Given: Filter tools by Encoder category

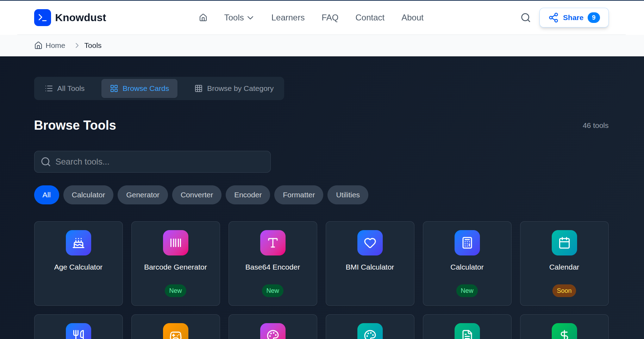Looking at the screenshot, I should coord(248,195).
